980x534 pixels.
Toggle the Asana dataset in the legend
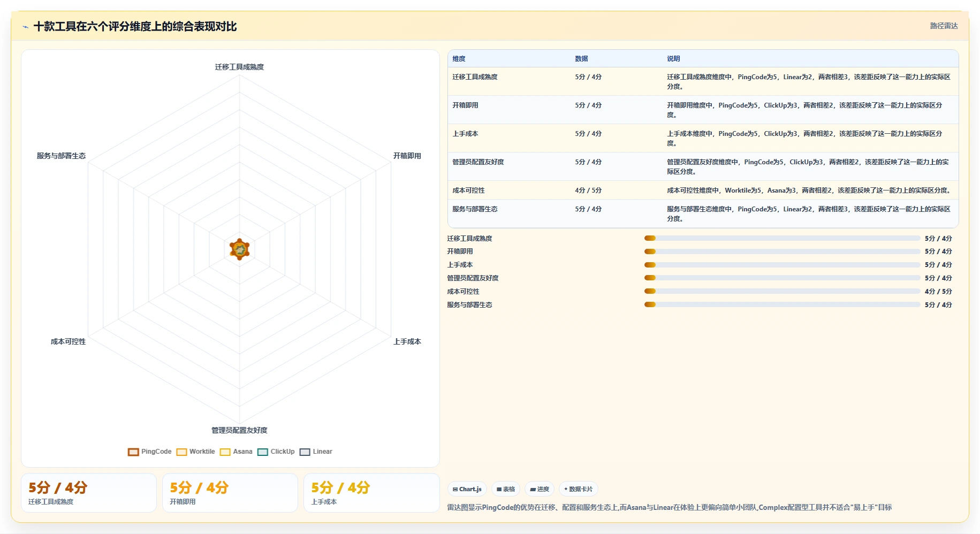[236, 452]
